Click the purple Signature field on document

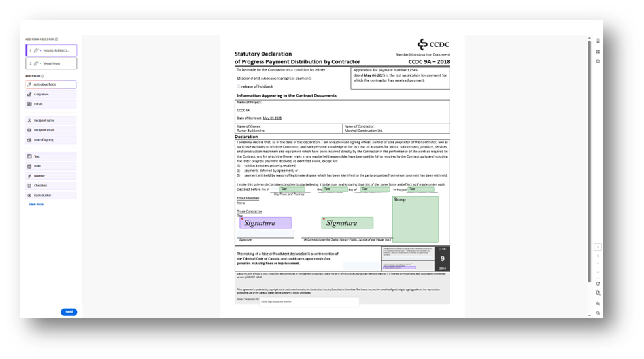[x=265, y=223]
